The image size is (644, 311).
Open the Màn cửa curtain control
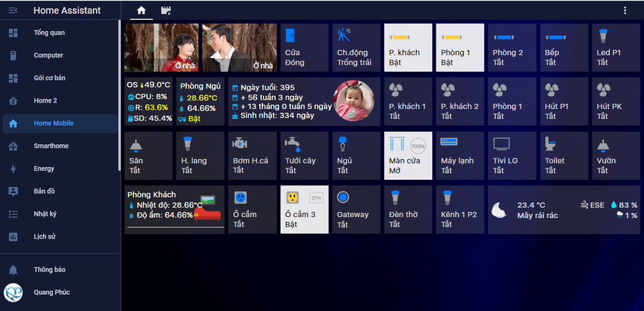(x=408, y=155)
